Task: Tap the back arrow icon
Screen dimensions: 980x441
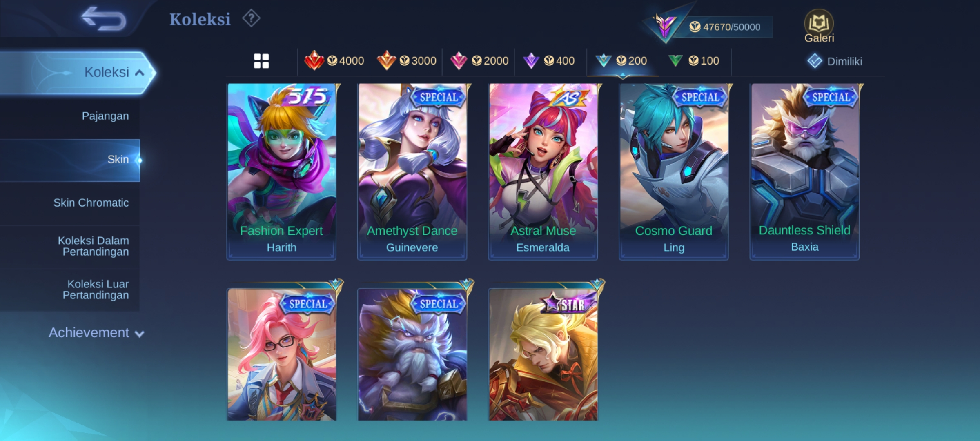Action: pyautogui.click(x=103, y=18)
